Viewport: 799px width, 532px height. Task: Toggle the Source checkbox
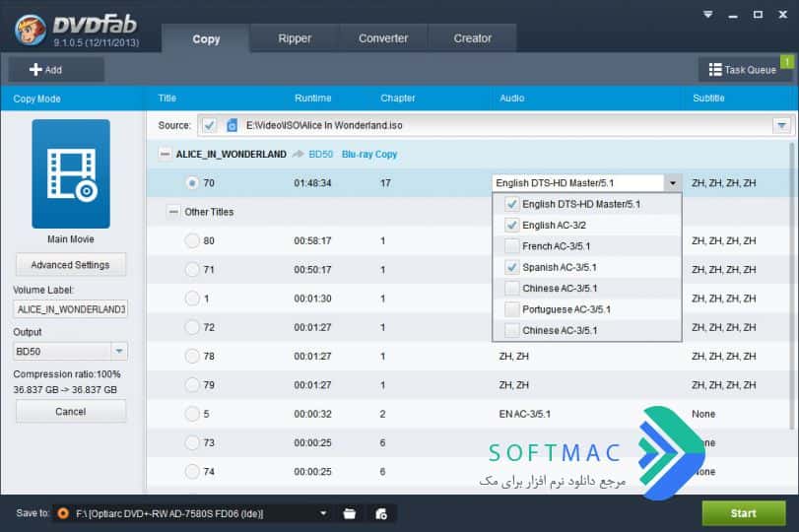click(x=209, y=125)
